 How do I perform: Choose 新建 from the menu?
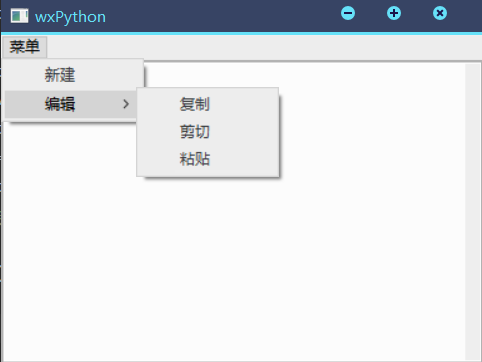[x=74, y=75]
